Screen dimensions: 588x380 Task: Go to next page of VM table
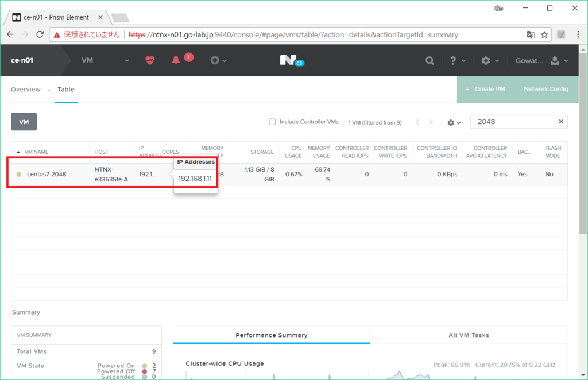point(431,122)
